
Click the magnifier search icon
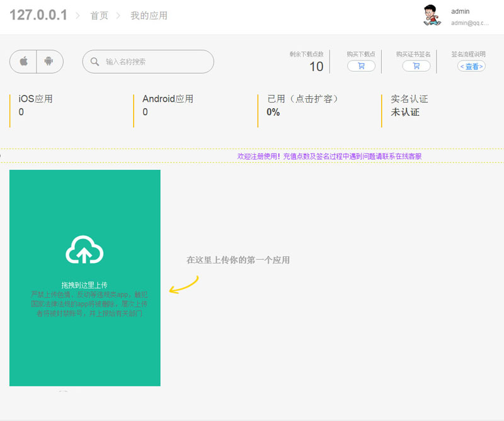point(95,62)
